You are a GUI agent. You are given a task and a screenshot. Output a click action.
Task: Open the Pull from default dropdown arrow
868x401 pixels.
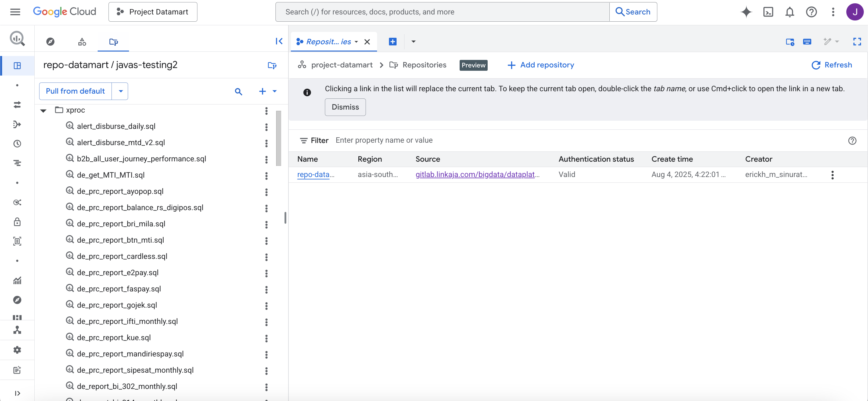[120, 91]
